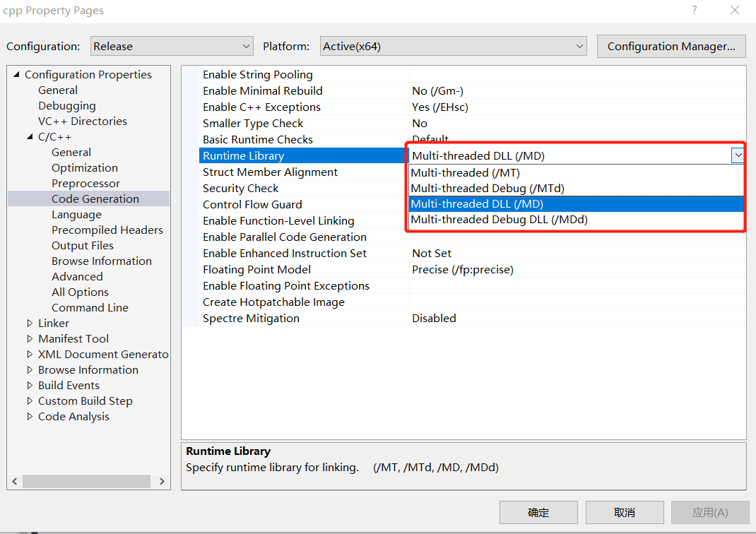Click the No (/Gm-) value cell

pyautogui.click(x=577, y=90)
